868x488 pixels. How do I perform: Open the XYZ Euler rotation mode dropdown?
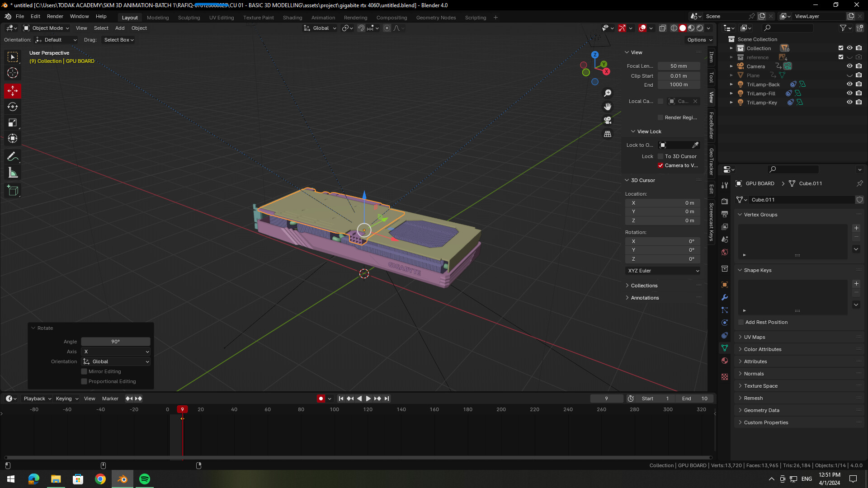tap(663, 271)
